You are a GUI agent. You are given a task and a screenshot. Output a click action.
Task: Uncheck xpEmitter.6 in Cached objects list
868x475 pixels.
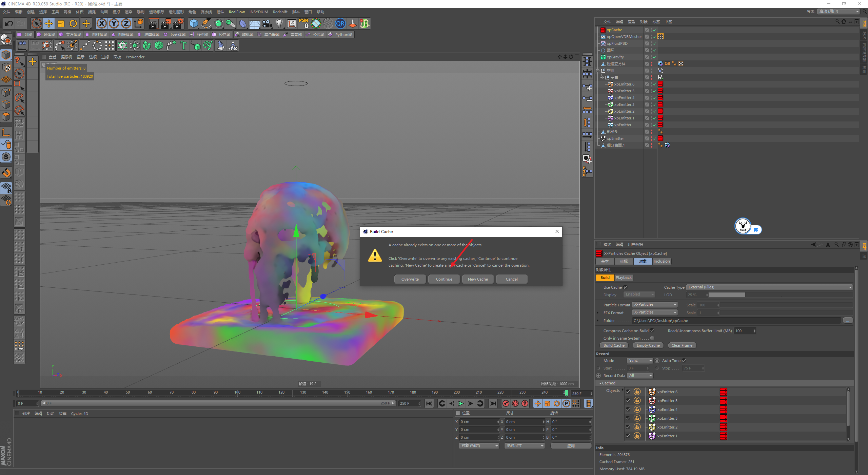point(628,392)
